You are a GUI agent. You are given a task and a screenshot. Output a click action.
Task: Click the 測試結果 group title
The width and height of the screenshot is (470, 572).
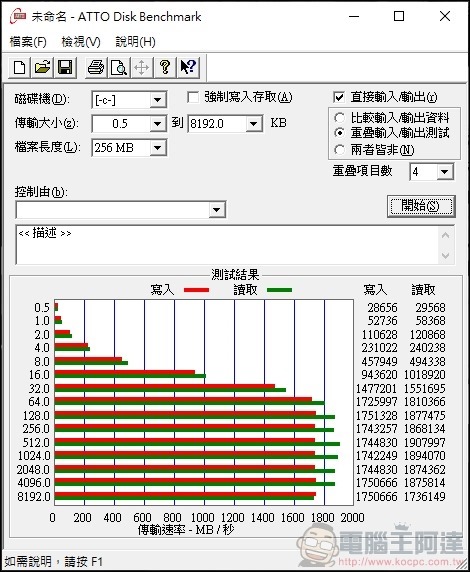pyautogui.click(x=235, y=275)
